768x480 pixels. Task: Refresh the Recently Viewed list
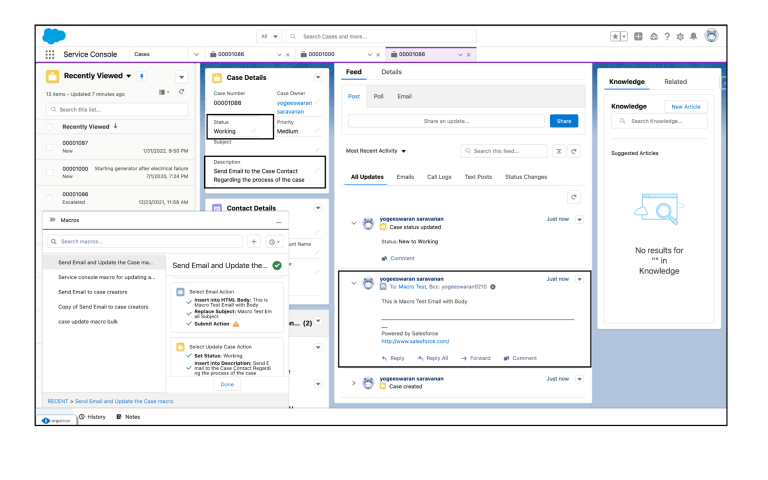[181, 92]
